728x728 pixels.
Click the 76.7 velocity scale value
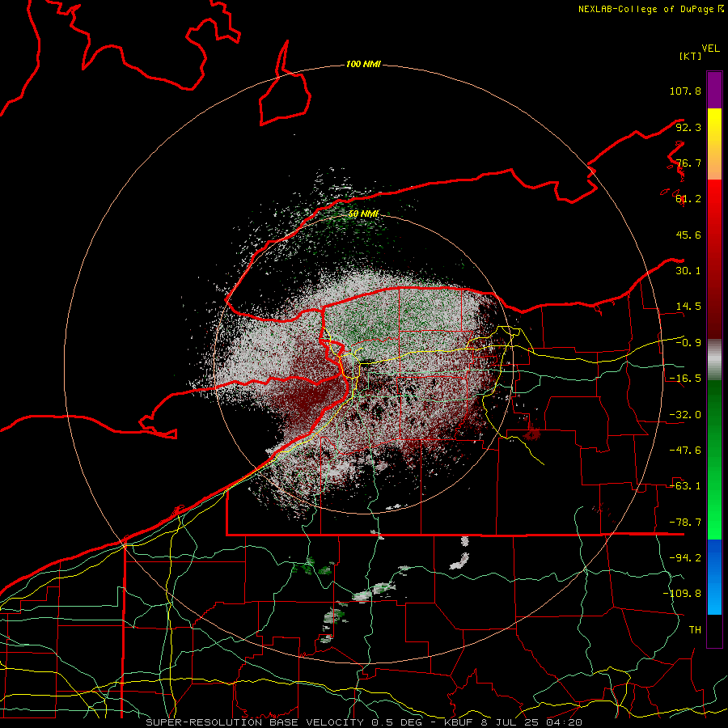[x=688, y=163]
